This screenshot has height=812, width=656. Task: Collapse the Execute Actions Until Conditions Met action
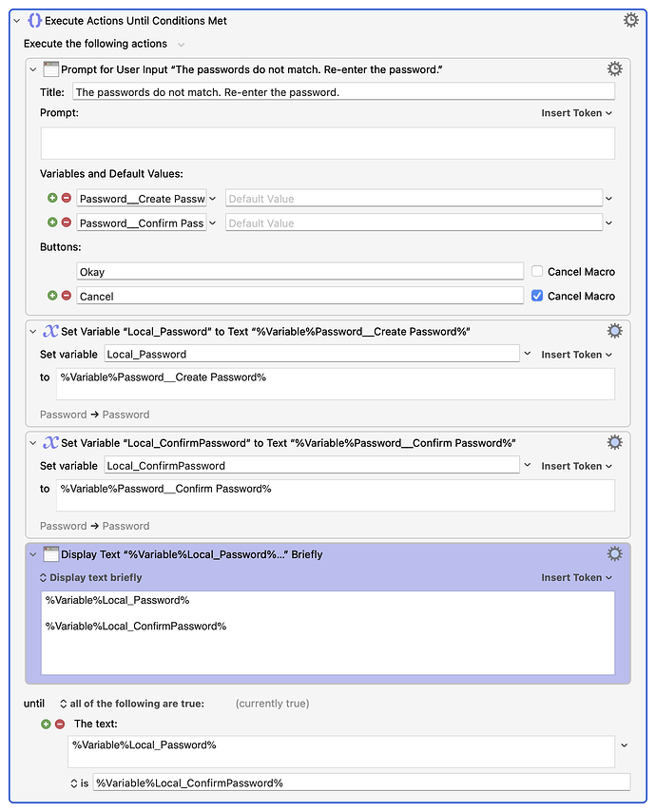16,21
